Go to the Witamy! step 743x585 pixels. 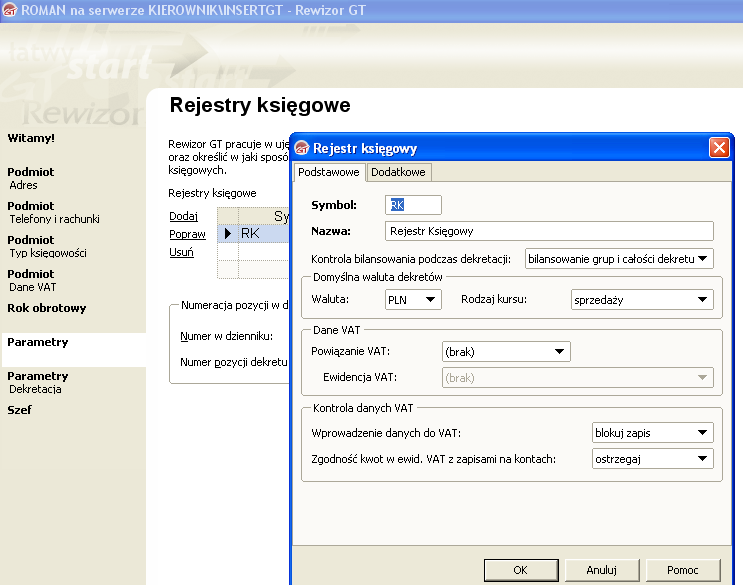click(x=31, y=138)
